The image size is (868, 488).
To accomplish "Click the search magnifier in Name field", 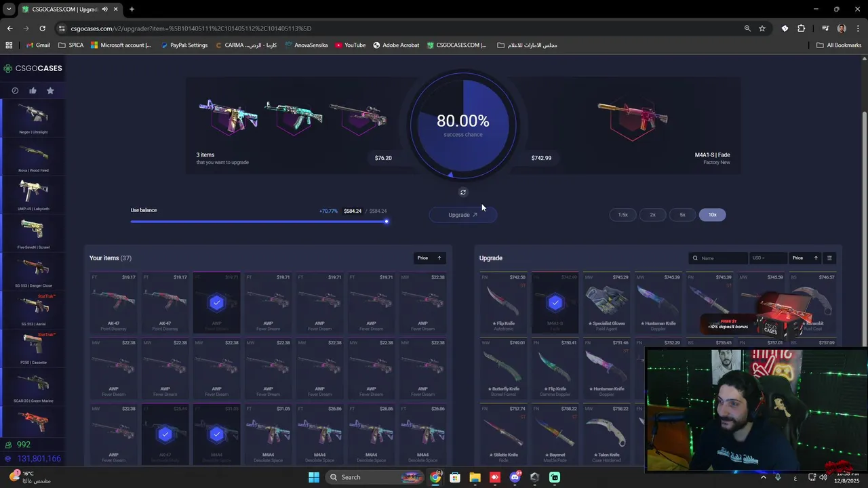I will [695, 258].
